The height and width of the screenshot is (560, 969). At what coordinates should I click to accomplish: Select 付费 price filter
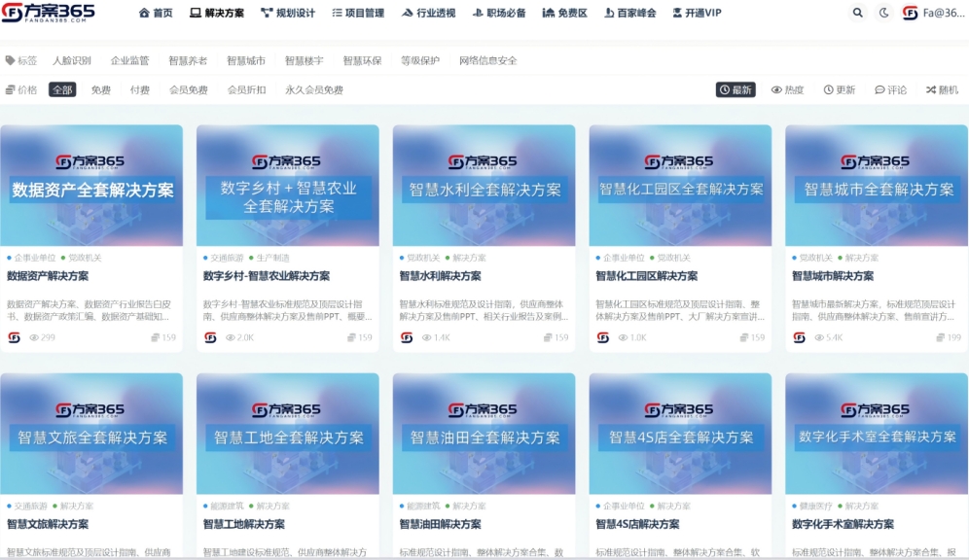click(x=140, y=89)
